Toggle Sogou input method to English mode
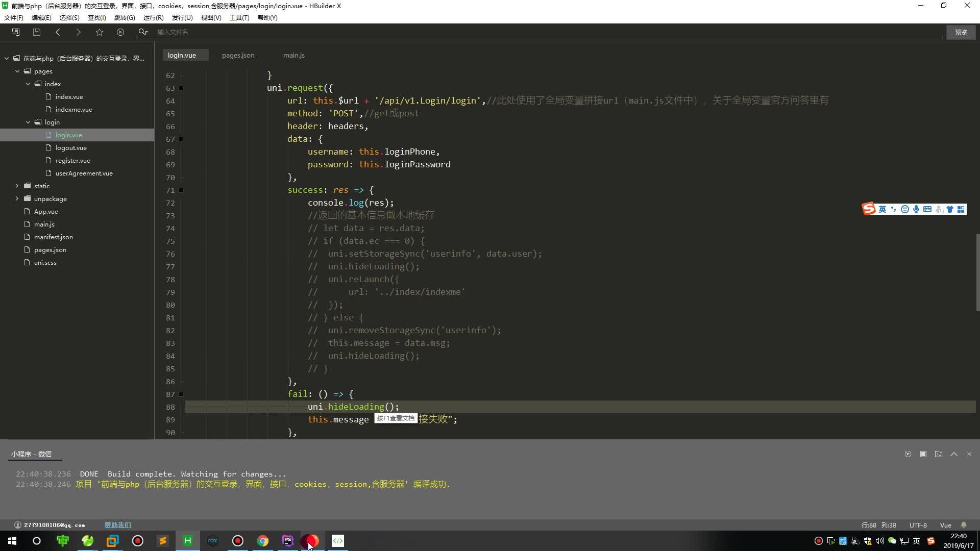 point(883,209)
